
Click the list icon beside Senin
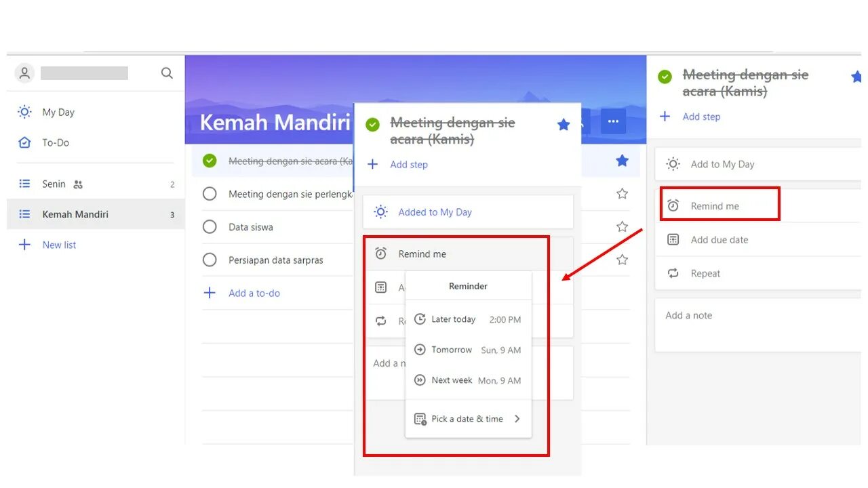click(24, 184)
